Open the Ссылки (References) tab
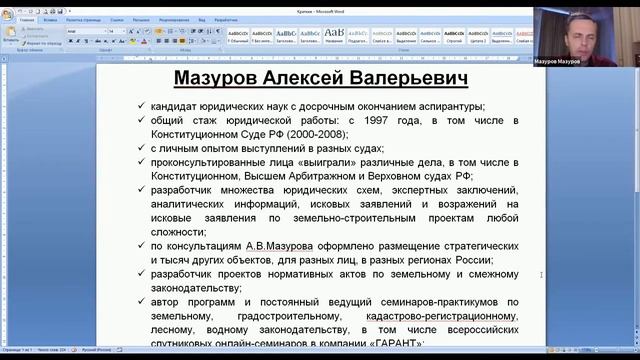Image resolution: width=640 pixels, height=360 pixels. coord(117,20)
